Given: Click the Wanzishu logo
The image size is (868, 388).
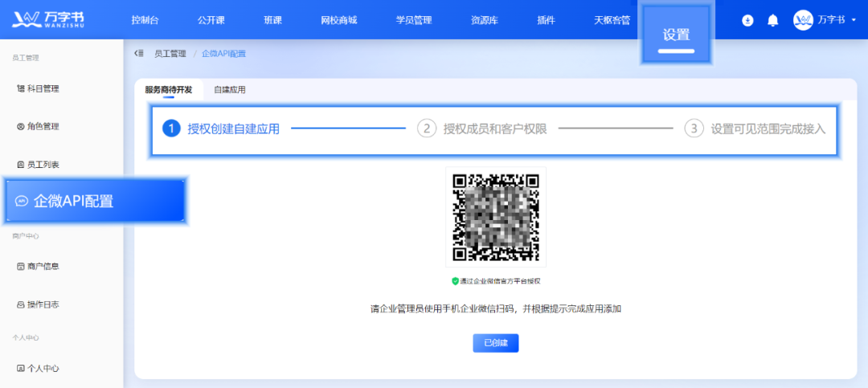Looking at the screenshot, I should [x=48, y=18].
